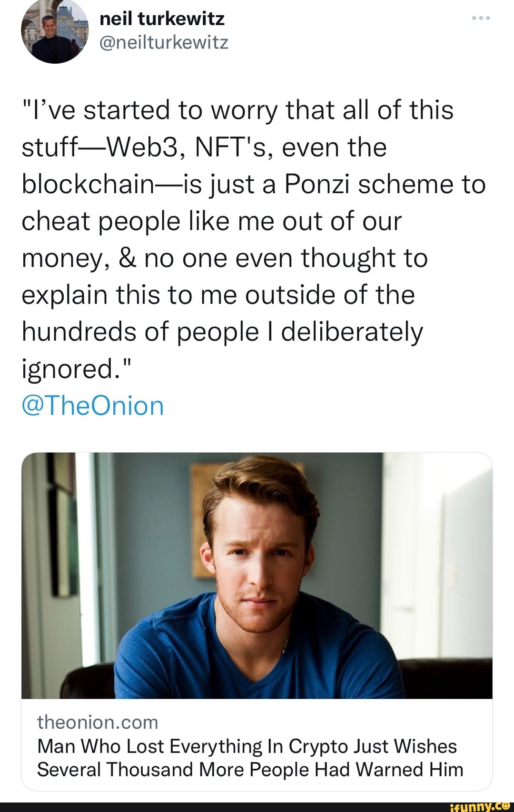Click neil turkewitz's round profile avatar
Screen dimensions: 514x812
coord(55,31)
